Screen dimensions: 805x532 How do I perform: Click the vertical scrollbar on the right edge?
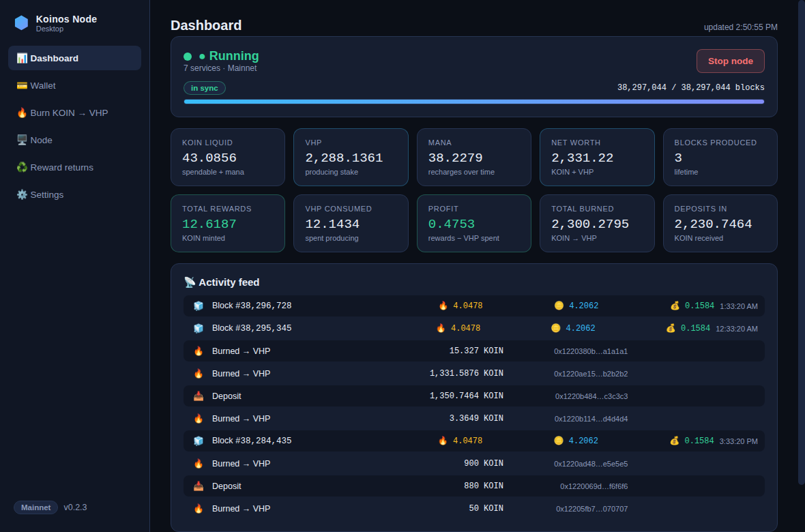[802, 241]
